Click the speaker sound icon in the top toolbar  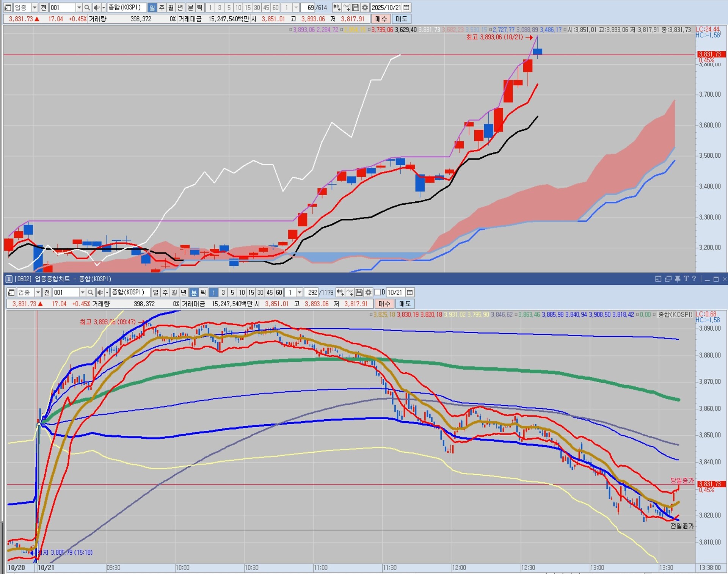(x=97, y=8)
